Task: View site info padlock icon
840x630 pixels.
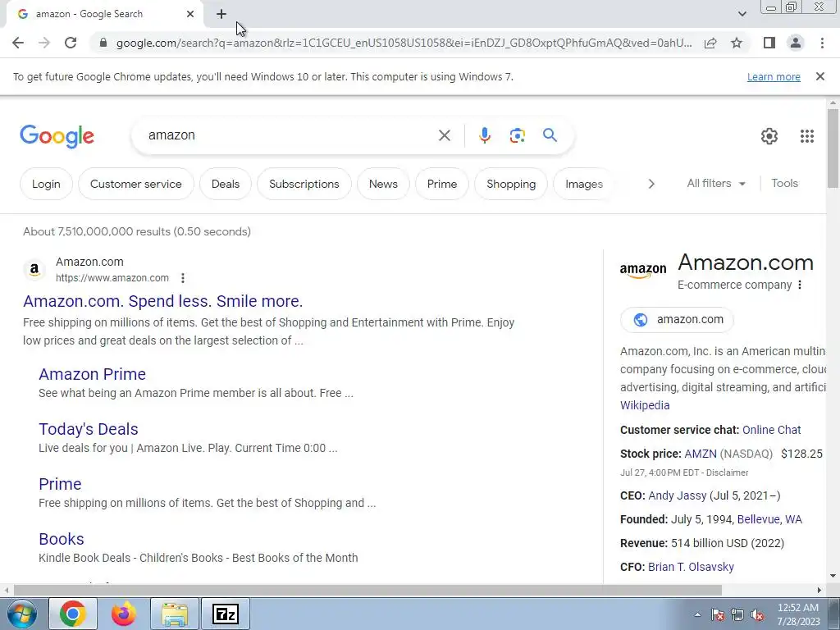Action: click(x=103, y=43)
